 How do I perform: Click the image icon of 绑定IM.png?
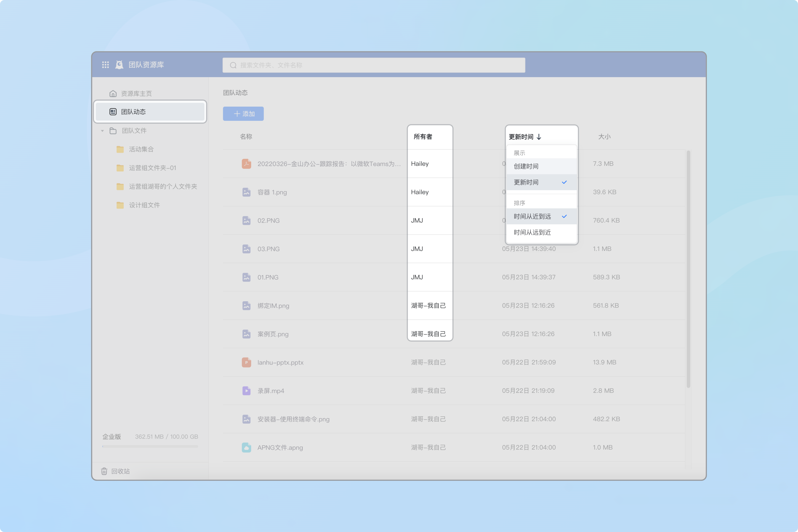click(x=246, y=306)
